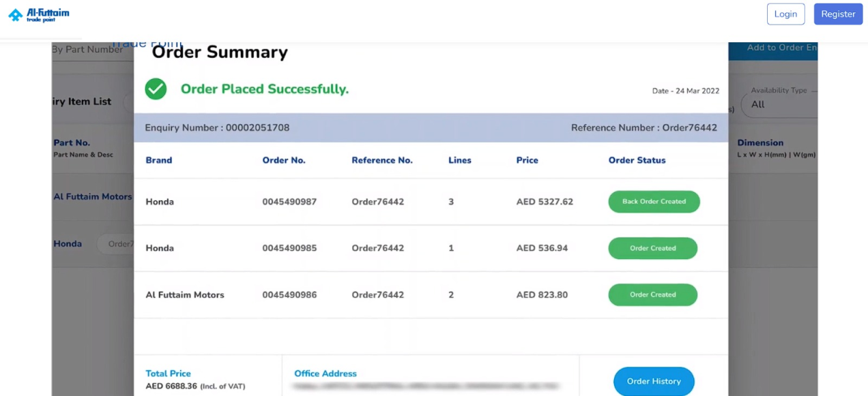Click the Order No. column header
The width and height of the screenshot is (868, 396).
(284, 160)
